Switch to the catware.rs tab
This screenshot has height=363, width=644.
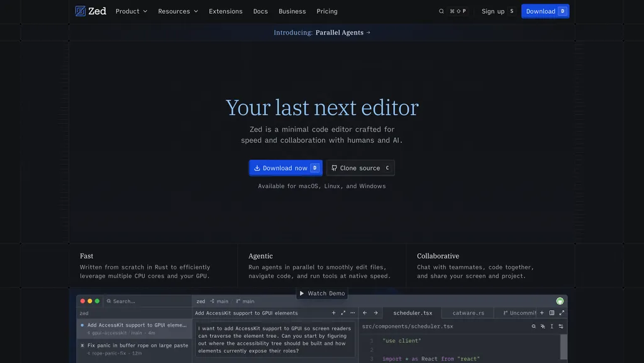(x=468, y=313)
